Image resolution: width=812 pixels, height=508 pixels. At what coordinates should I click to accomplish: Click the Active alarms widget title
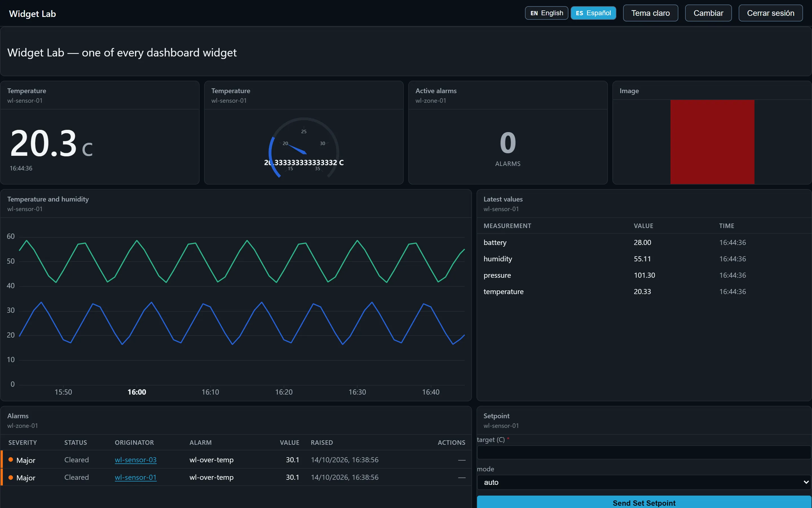point(436,91)
